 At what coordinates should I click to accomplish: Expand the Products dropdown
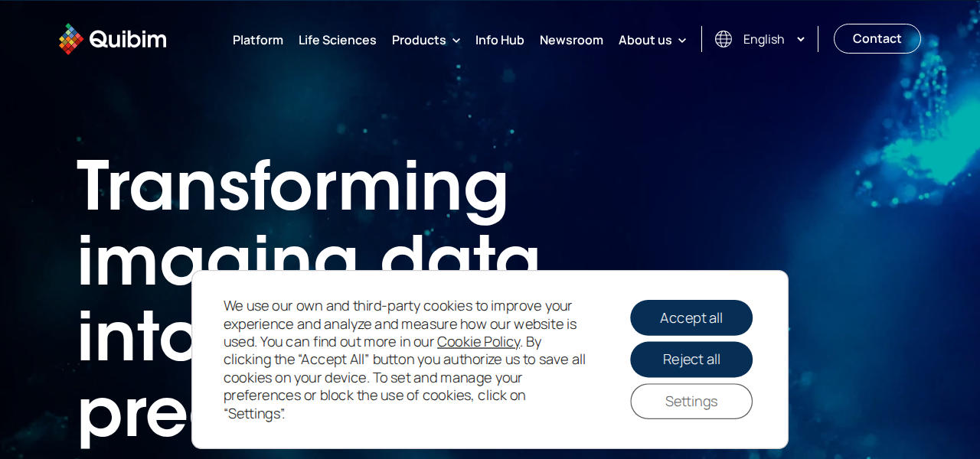tap(420, 40)
